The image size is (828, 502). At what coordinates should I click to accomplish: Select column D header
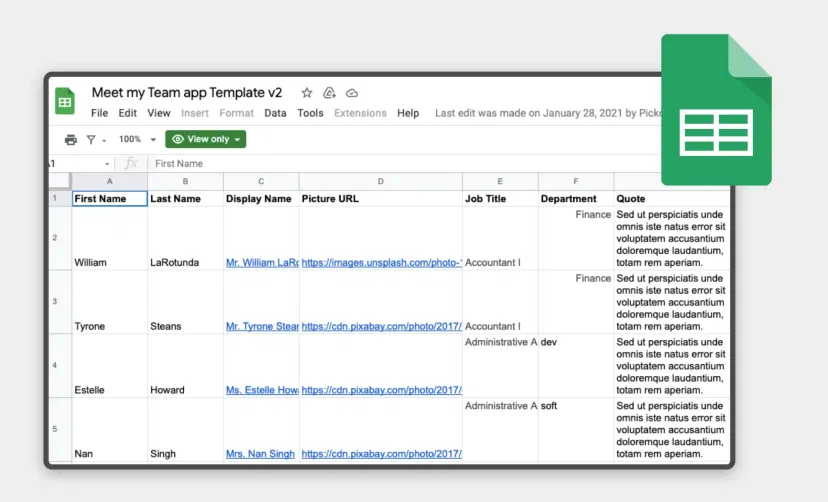[381, 182]
